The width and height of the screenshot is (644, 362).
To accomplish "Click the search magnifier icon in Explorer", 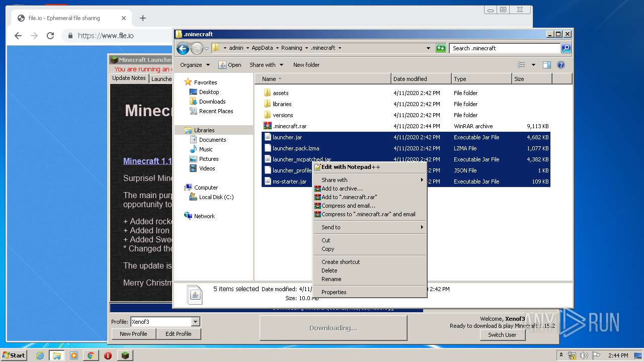I will pyautogui.click(x=566, y=48).
